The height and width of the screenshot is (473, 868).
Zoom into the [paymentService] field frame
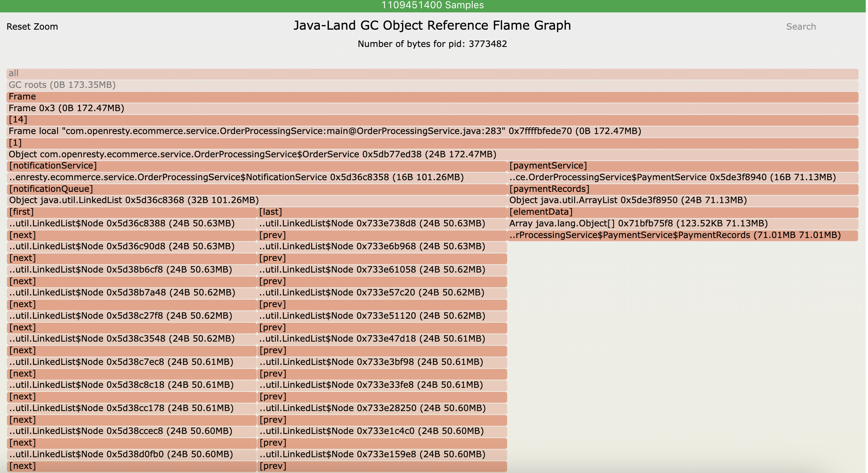coord(682,166)
